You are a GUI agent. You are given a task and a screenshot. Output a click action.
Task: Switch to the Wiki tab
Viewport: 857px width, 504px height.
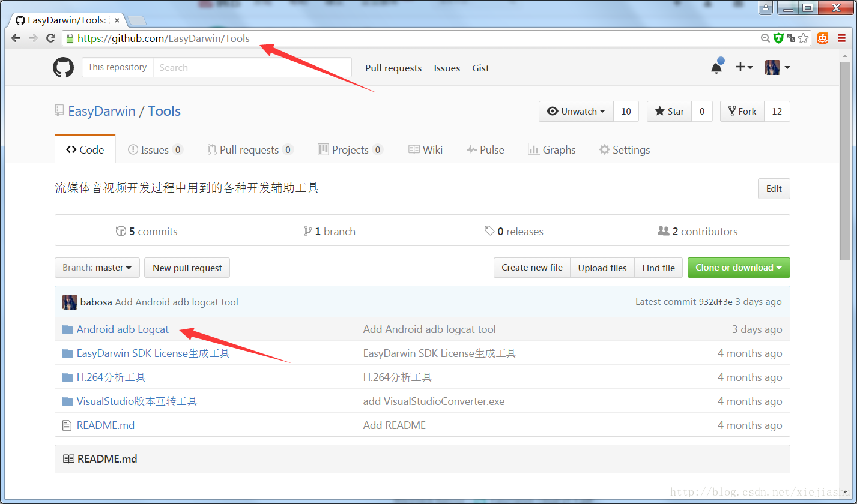pyautogui.click(x=425, y=149)
